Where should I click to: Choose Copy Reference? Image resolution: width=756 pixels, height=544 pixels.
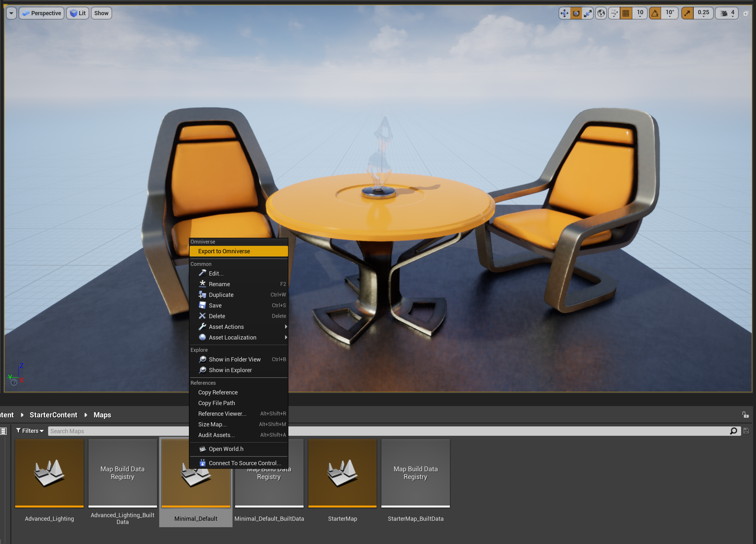click(239, 392)
